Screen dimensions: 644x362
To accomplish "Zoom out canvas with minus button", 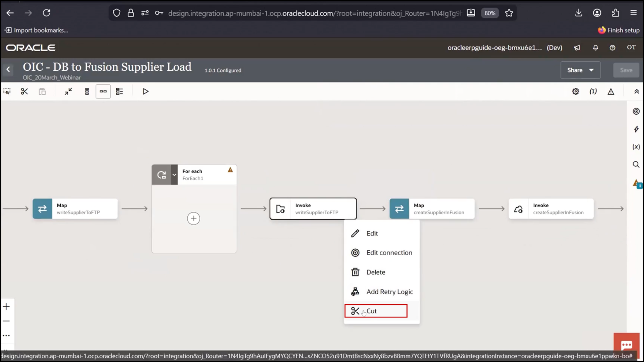I will pyautogui.click(x=6, y=321).
